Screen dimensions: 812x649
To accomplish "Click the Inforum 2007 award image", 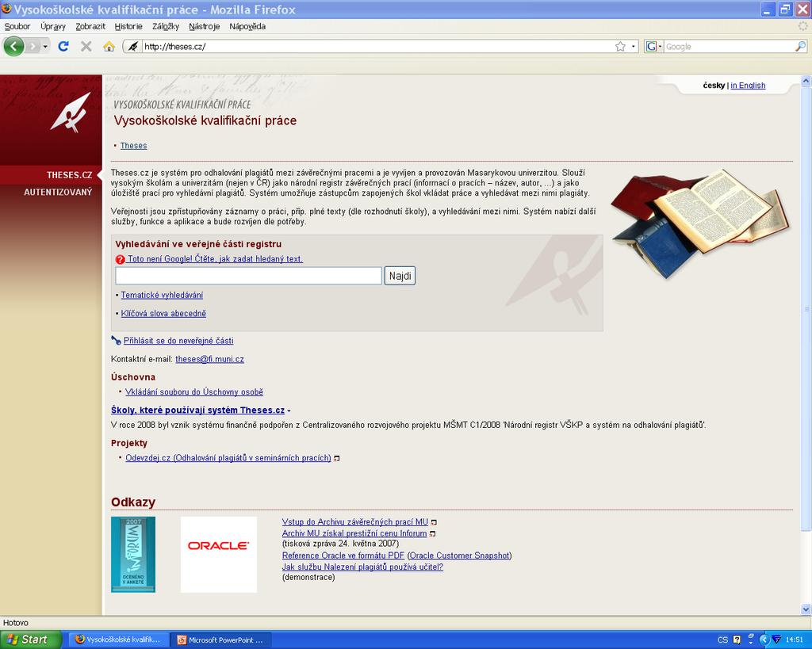I will [133, 554].
